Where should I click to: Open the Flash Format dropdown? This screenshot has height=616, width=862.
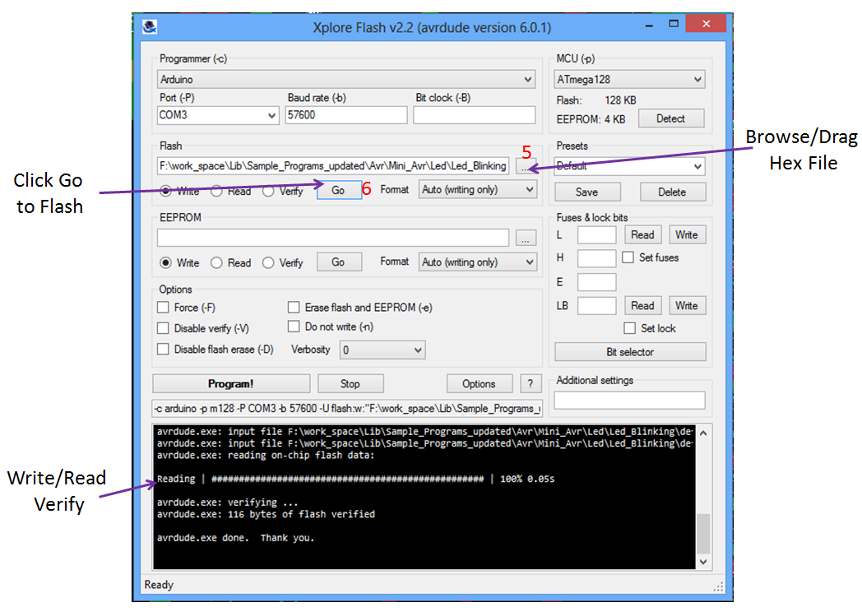click(x=477, y=190)
